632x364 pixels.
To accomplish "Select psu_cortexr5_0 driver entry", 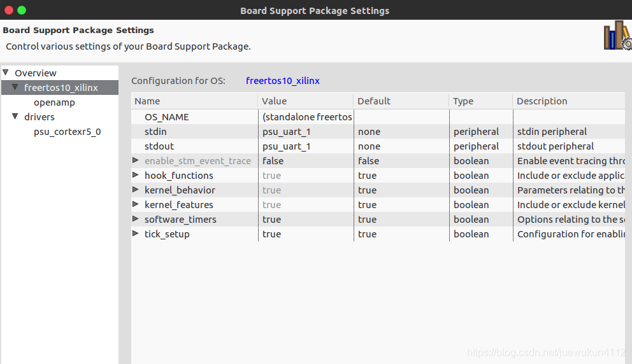I will pyautogui.click(x=68, y=132).
